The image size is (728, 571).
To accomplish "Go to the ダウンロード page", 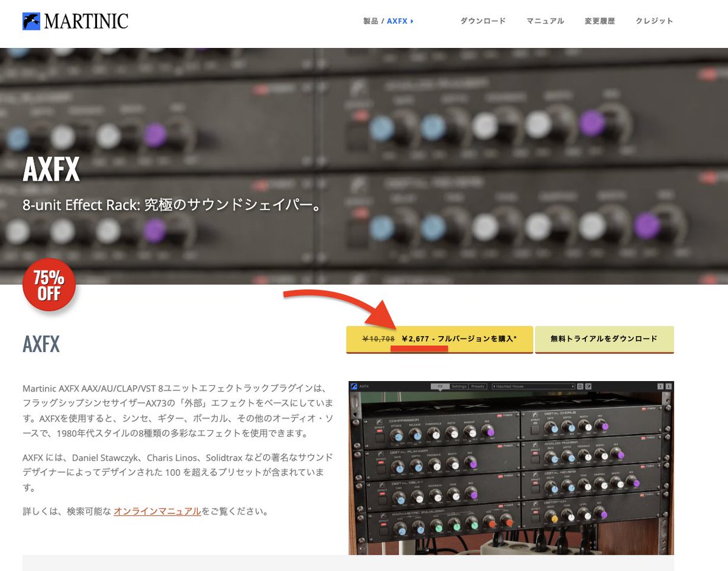I will click(483, 21).
